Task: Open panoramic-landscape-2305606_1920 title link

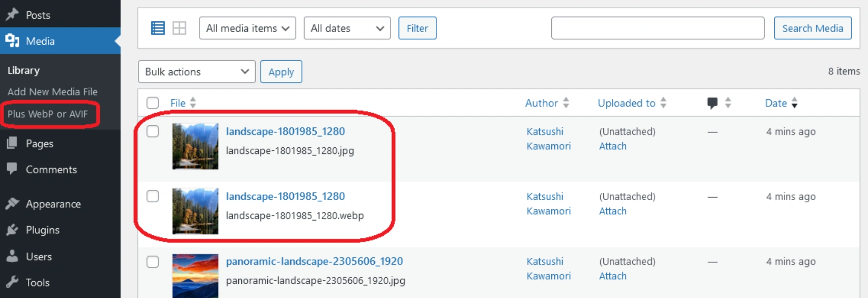Action: click(315, 261)
